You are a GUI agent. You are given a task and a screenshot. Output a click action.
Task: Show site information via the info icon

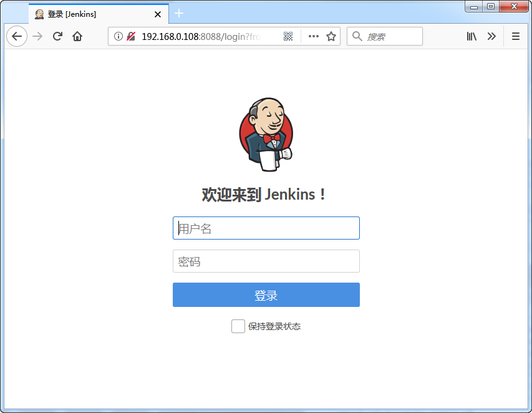pyautogui.click(x=118, y=36)
